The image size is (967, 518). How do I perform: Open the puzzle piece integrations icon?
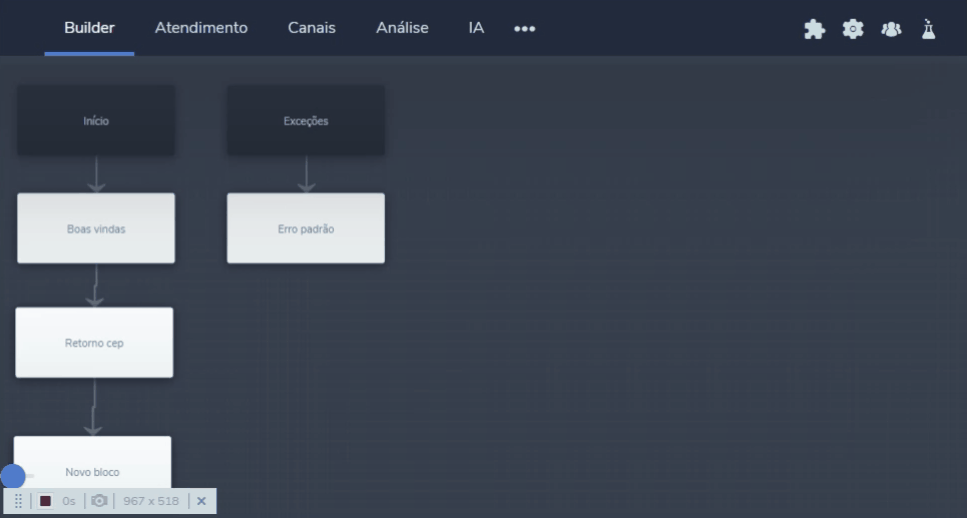pos(814,29)
